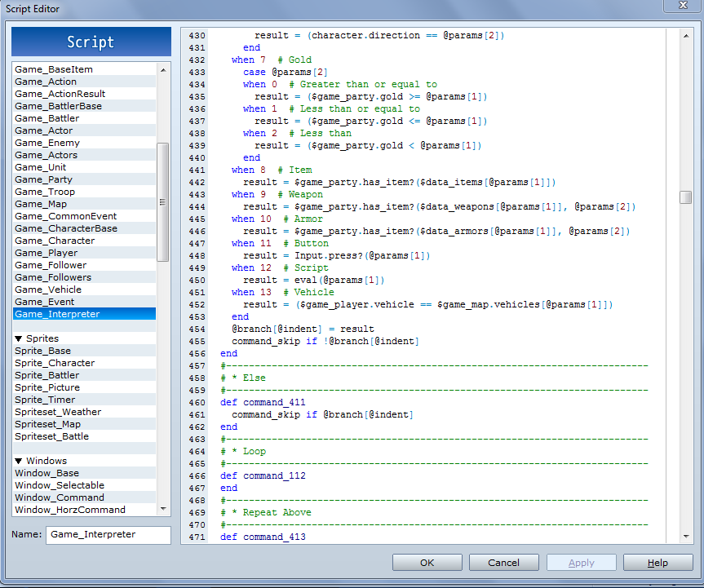Click the script list scrollbar thumb
This screenshot has height=588, width=704.
coord(163,202)
